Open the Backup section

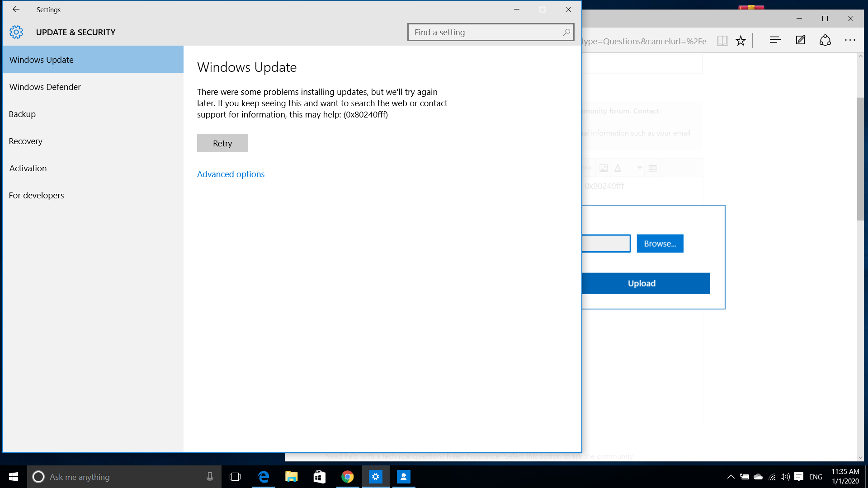93,114
